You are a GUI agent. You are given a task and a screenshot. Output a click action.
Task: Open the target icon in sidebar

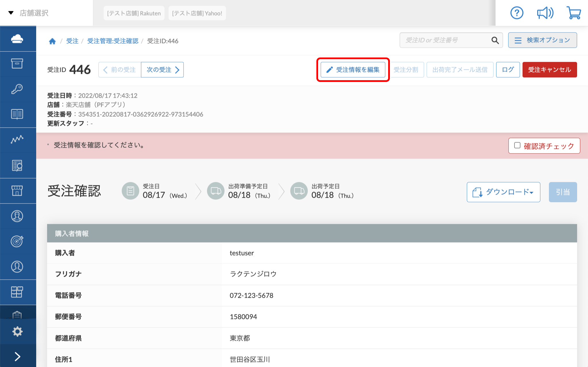pos(17,241)
